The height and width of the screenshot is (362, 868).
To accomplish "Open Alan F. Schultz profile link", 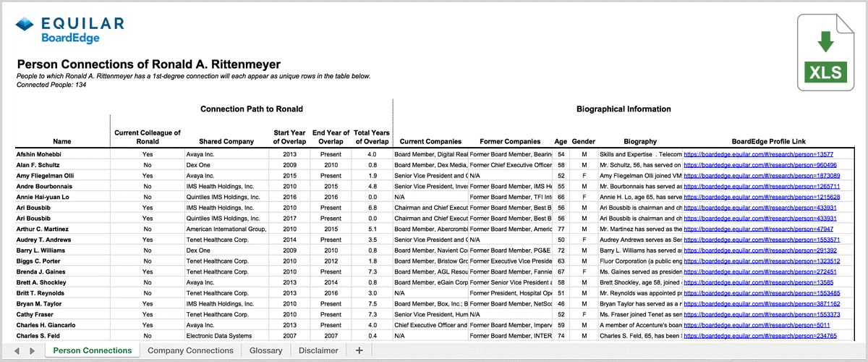I will pos(760,165).
